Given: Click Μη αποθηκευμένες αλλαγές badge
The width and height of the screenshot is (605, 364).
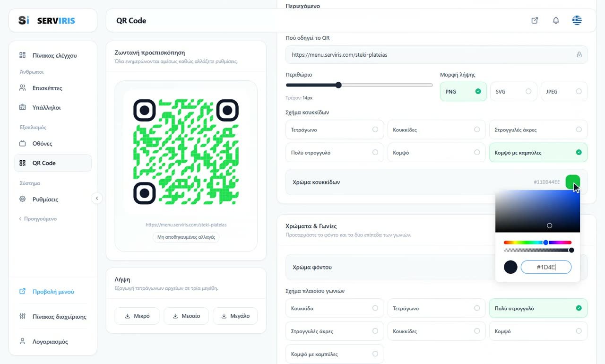Looking at the screenshot, I should pyautogui.click(x=186, y=237).
